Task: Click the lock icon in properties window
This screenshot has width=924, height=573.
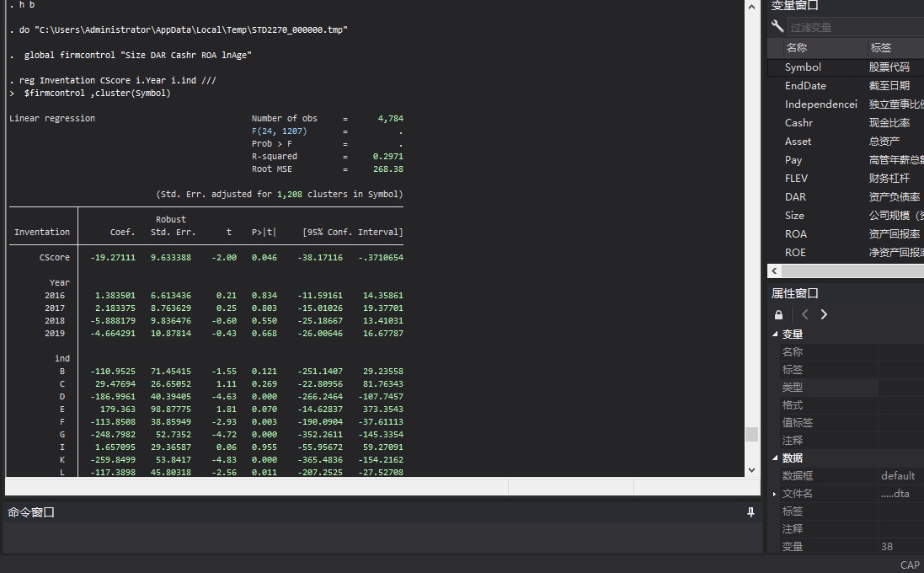Action: click(778, 315)
